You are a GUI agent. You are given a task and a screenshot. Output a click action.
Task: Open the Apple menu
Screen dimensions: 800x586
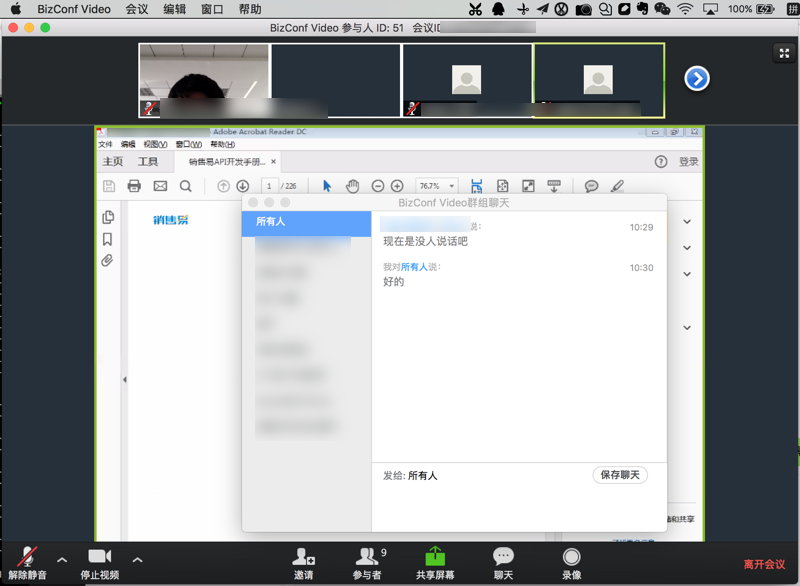(x=16, y=9)
